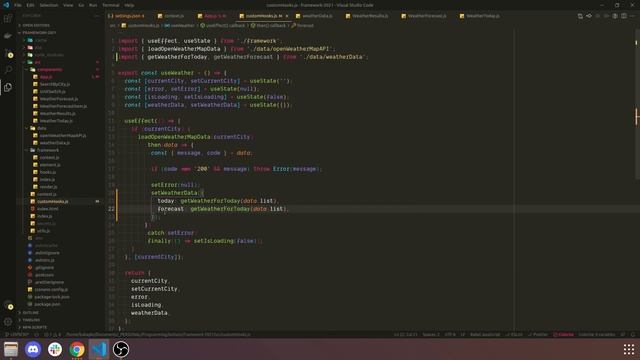Click then() callback breadcrumb

[268, 25]
